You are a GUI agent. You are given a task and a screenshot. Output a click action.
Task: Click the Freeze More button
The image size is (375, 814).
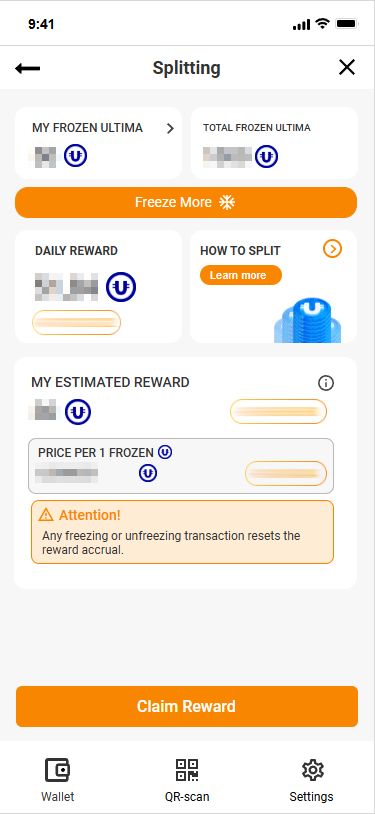[x=186, y=202]
